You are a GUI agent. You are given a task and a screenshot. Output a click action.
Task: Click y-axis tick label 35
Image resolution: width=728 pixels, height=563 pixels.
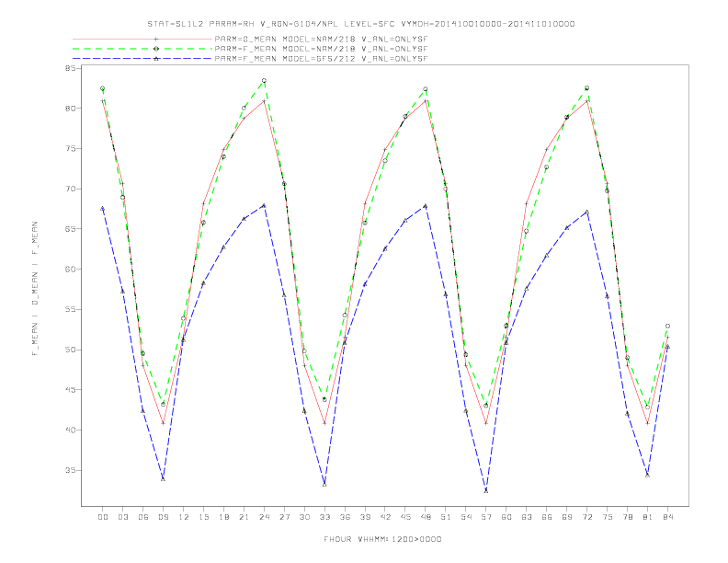coord(70,471)
